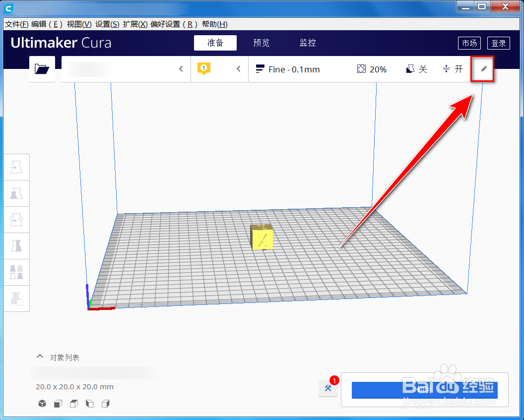Click the Fine - 0.1mm profile setting

288,69
